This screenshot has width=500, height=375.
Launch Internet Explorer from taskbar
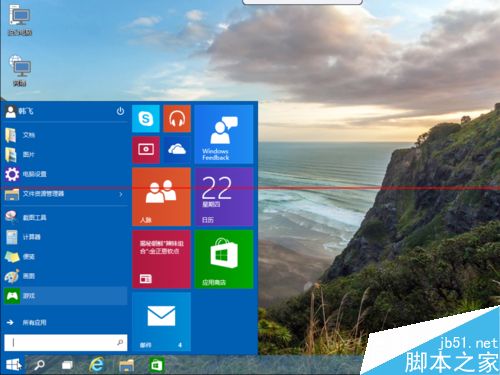pos(97,364)
